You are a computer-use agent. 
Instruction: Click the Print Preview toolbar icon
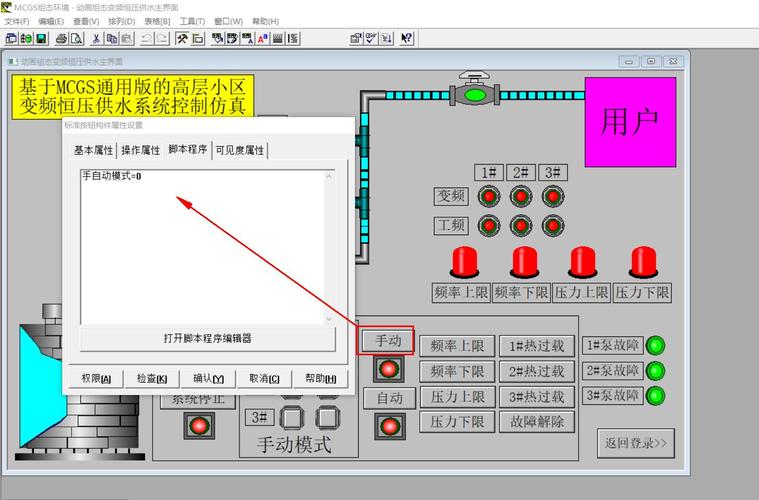click(75, 39)
